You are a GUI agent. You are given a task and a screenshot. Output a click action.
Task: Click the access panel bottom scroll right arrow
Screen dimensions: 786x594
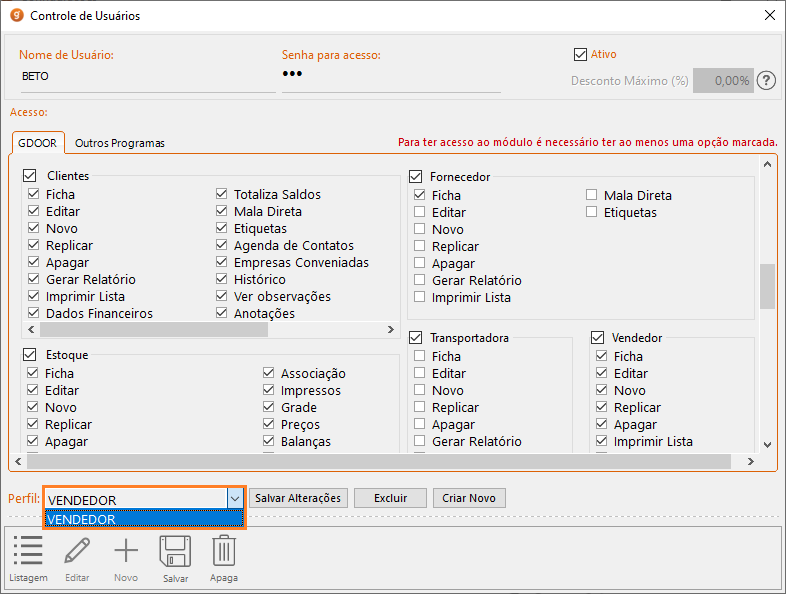tap(751, 461)
